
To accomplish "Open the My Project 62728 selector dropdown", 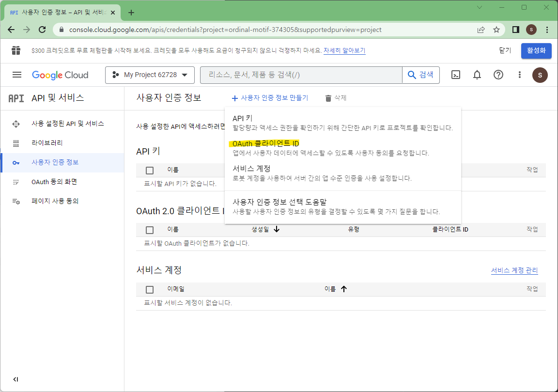I will [x=150, y=75].
